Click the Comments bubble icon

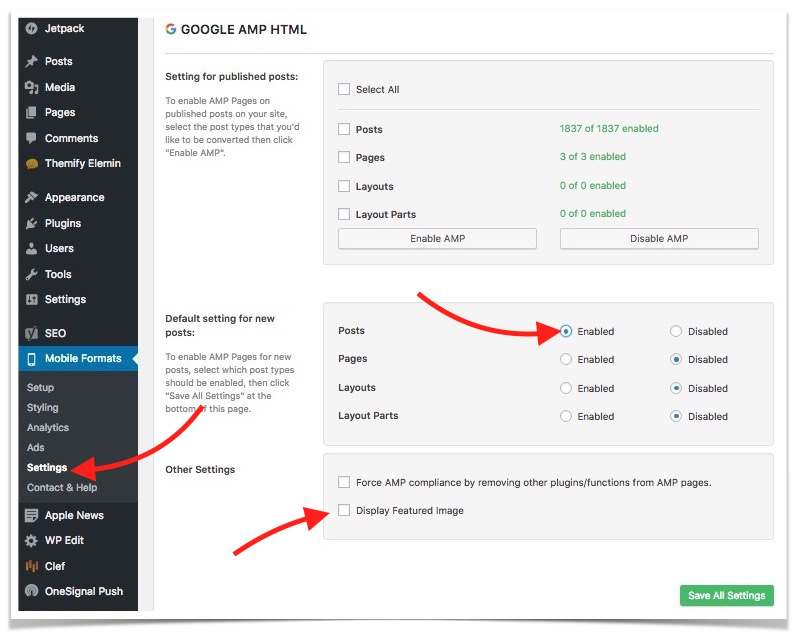pyautogui.click(x=32, y=139)
